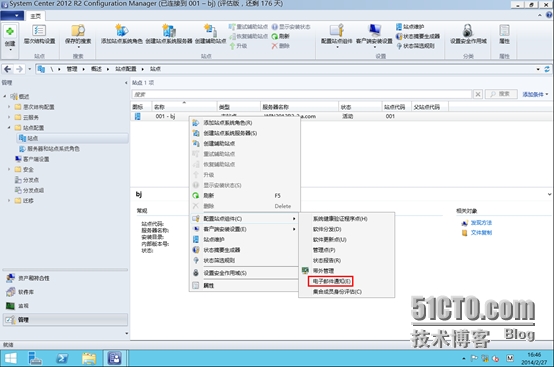
Task: Click the green plus Create ribbon button
Action: [10, 37]
